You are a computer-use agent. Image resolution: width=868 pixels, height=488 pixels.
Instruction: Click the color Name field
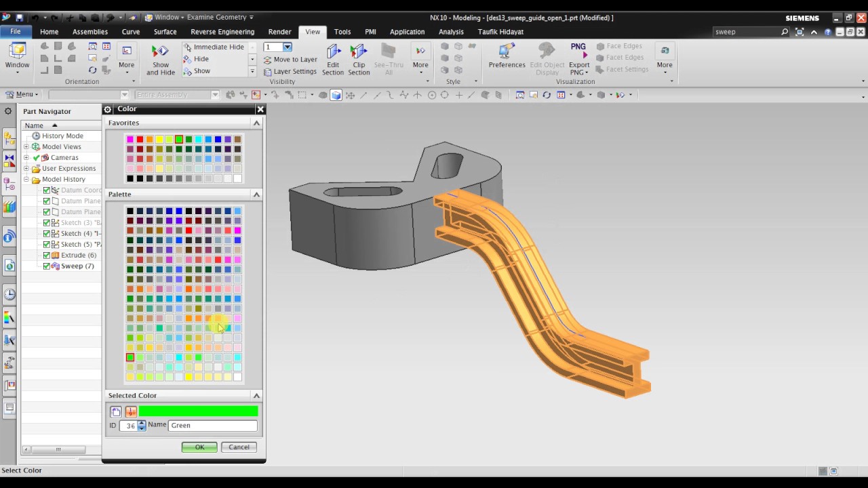(213, 426)
